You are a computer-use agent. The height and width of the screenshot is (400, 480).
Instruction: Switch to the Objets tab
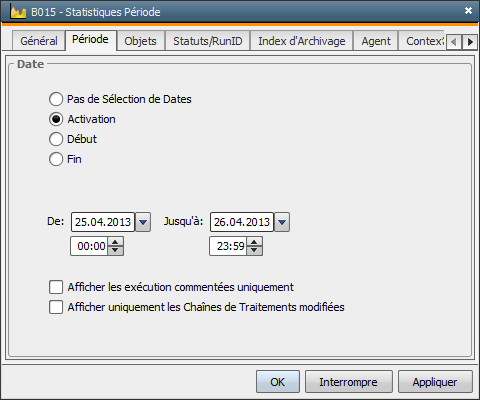(140, 41)
